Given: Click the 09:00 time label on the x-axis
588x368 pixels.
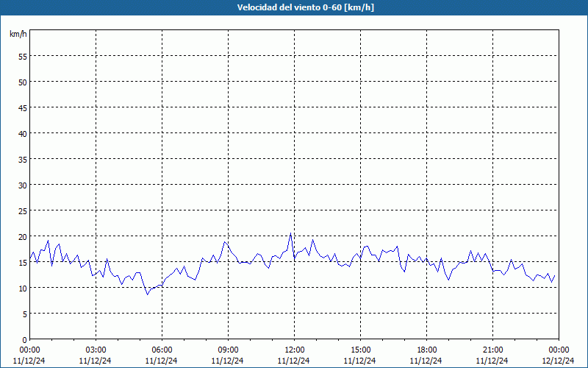Looking at the screenshot, I should [x=228, y=350].
